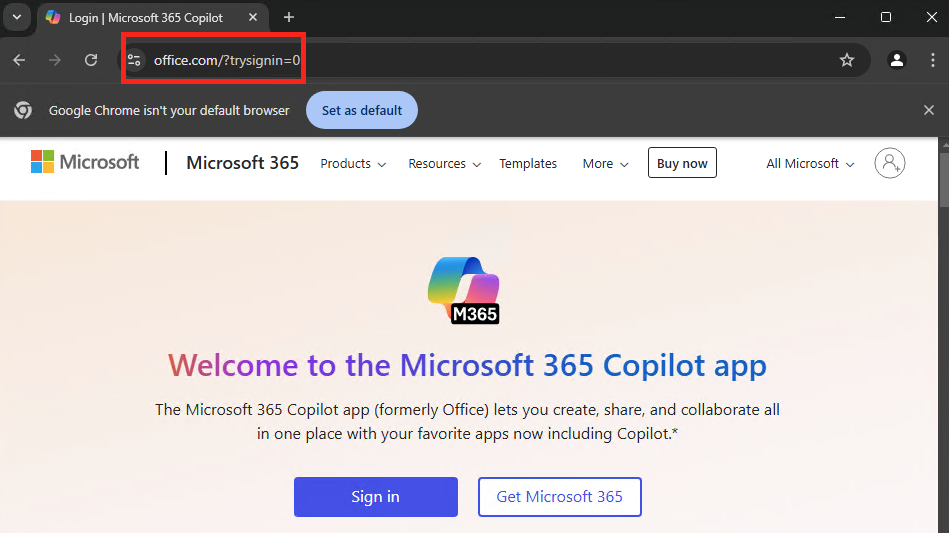The height and width of the screenshot is (533, 949).
Task: Open Chrome's three-dot menu
Action: [933, 60]
